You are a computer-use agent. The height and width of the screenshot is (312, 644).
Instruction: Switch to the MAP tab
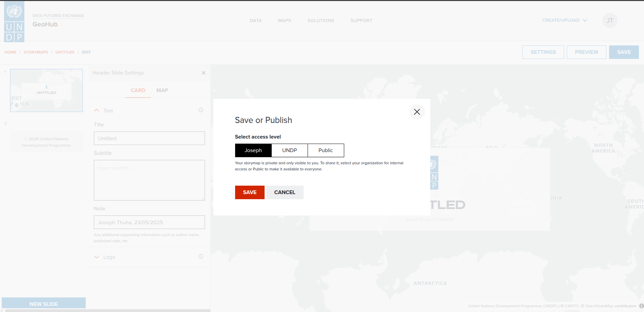click(162, 90)
